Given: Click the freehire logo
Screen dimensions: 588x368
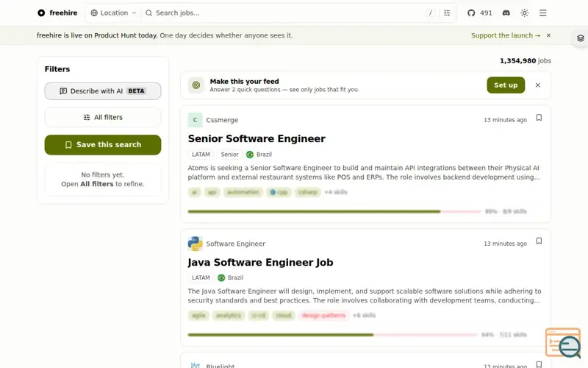Looking at the screenshot, I should [57, 13].
